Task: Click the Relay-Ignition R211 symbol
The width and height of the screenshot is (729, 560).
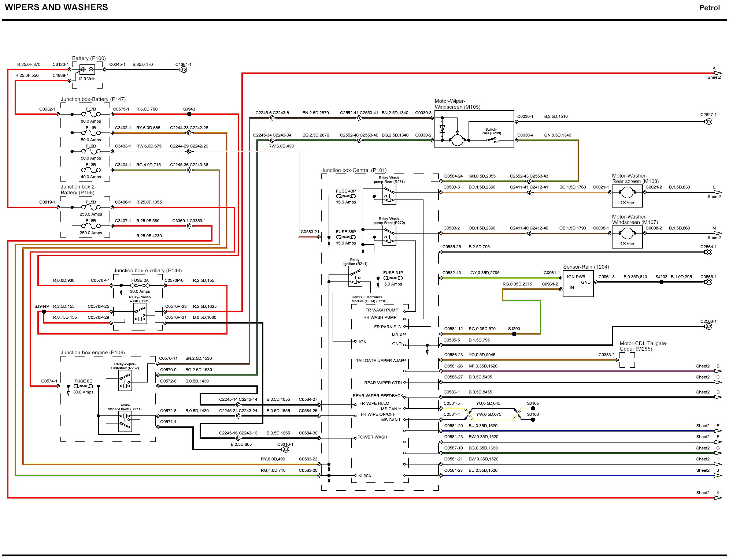Action: [355, 276]
